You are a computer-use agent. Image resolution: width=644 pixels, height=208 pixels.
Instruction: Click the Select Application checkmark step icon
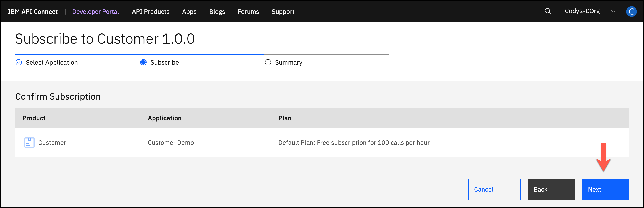tap(19, 62)
